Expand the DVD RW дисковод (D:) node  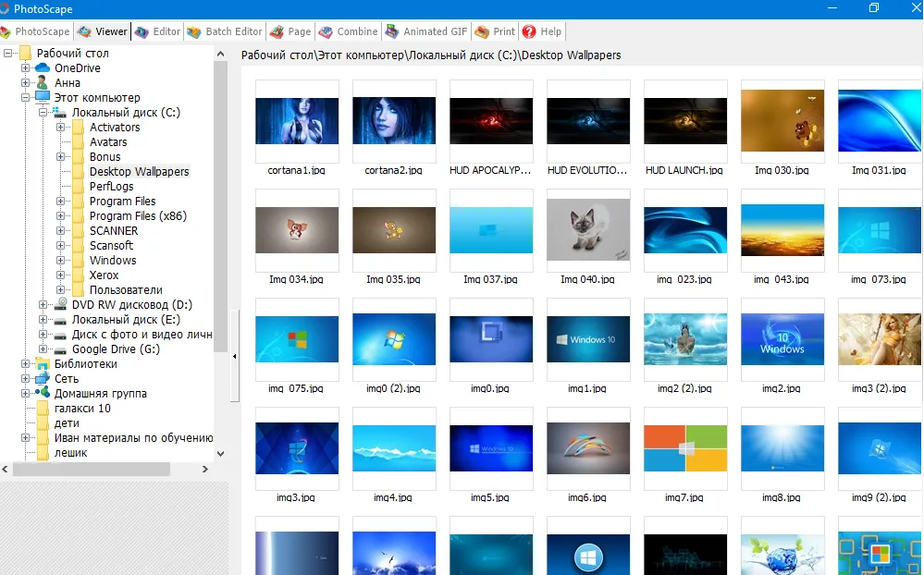tap(43, 304)
